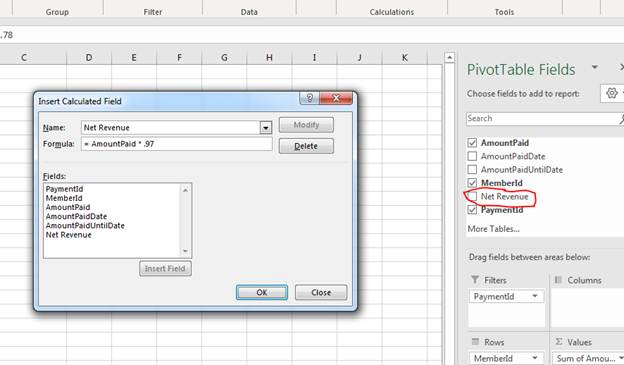Select PaymentId in the Fields list
The image size is (624, 365).
[64, 189]
